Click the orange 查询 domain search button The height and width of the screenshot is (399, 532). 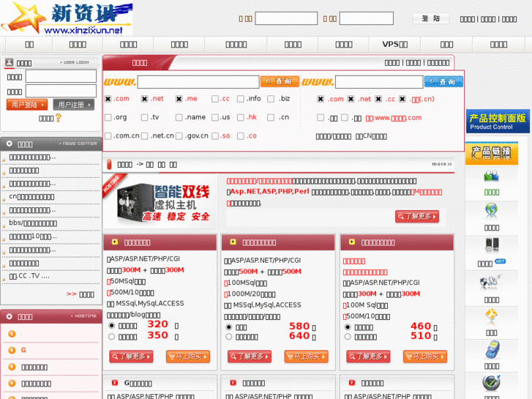pos(280,81)
